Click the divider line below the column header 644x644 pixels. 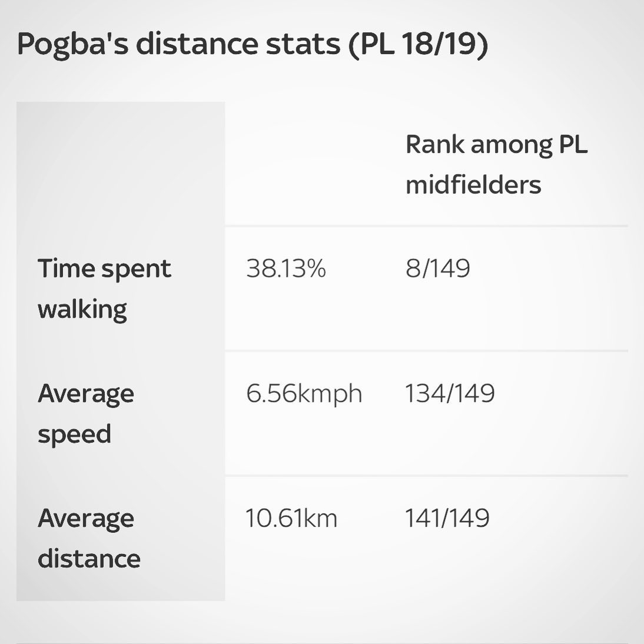427,226
